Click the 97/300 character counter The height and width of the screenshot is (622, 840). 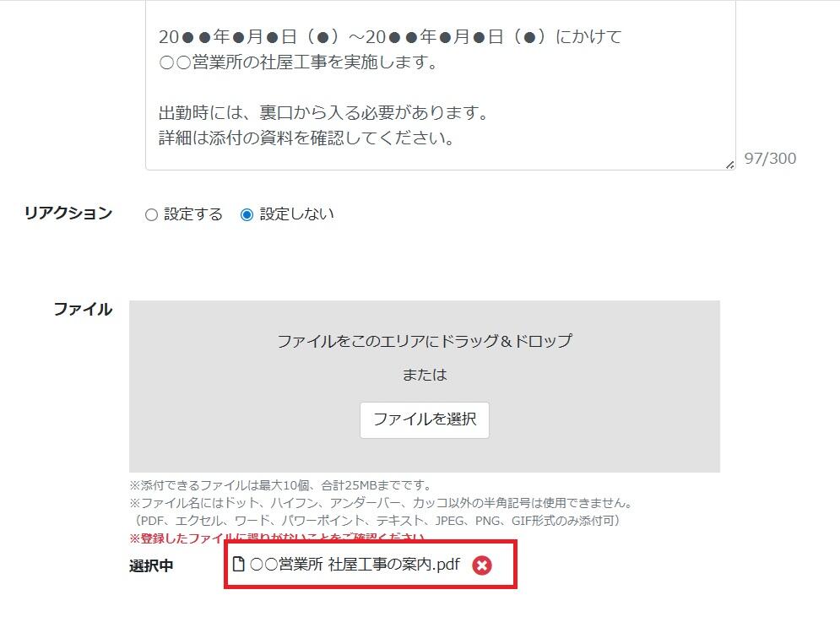[770, 159]
